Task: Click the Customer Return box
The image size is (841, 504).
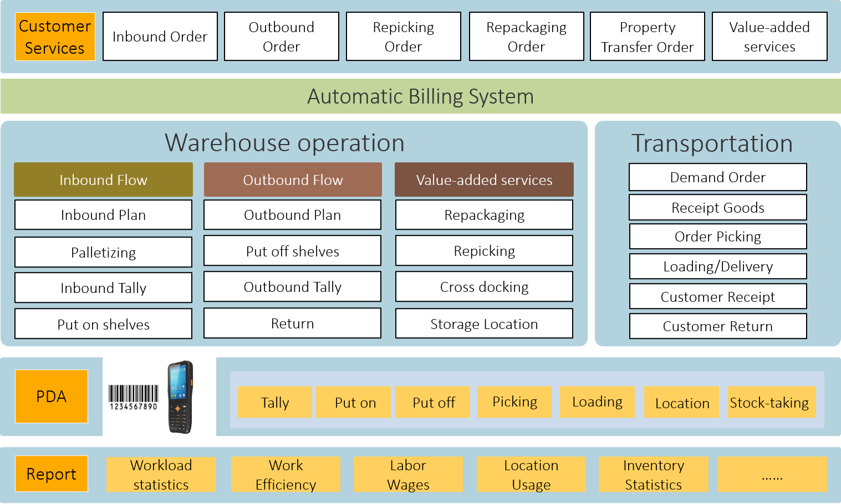Action: (x=717, y=326)
